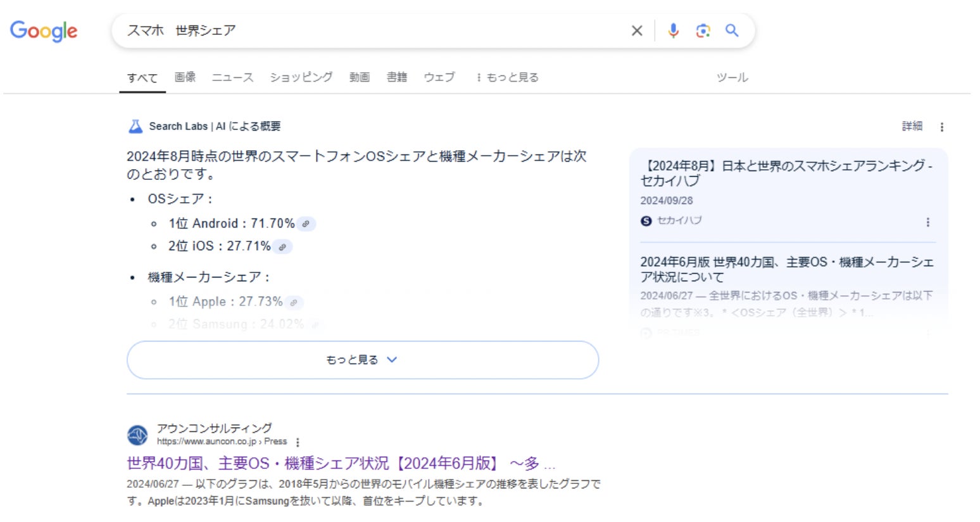Screen dimensions: 980x522
Task: Click the 2024/09/28 date on セカイハブ card
Action: (667, 201)
